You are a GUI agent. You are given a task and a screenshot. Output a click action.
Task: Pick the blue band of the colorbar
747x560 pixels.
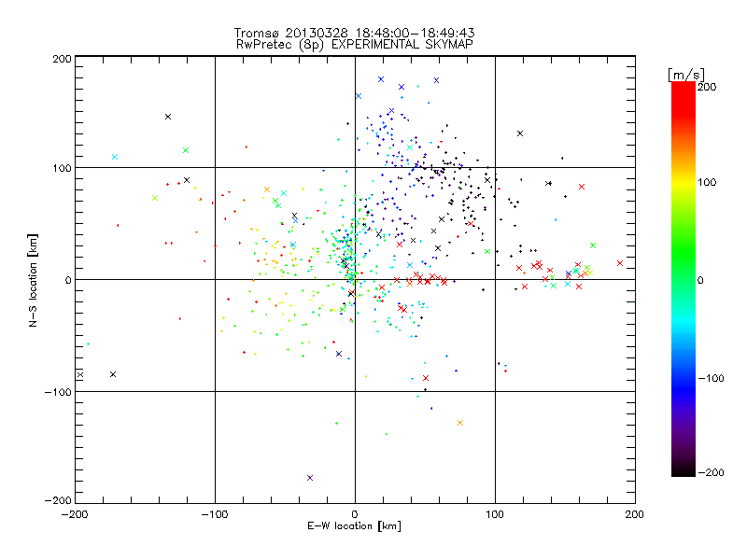684,385
